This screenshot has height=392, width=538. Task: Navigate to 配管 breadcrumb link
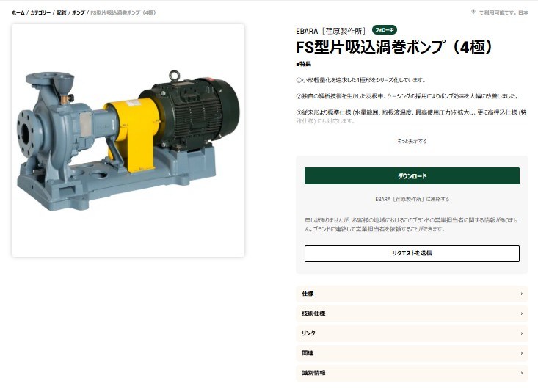[62, 12]
